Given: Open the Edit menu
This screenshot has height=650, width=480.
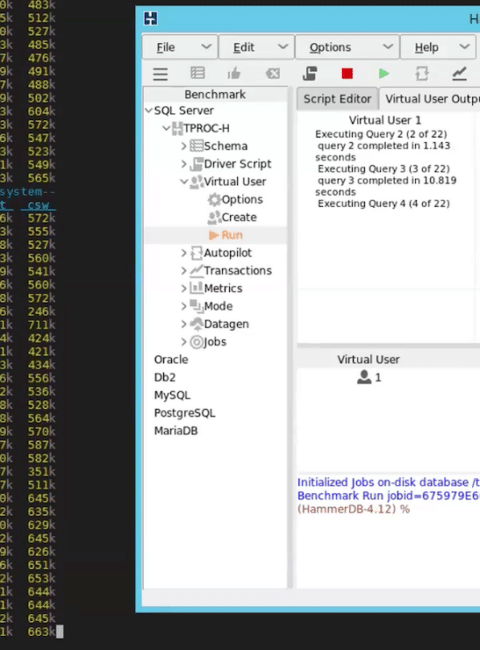Looking at the screenshot, I should (257, 47).
